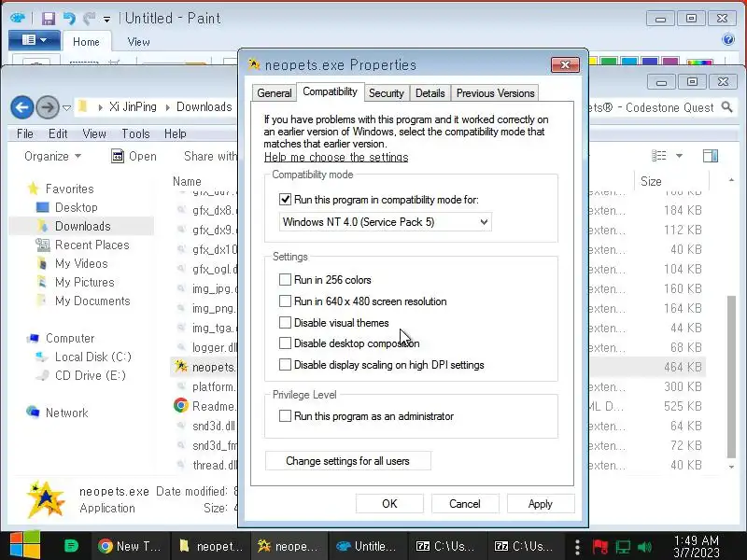
Task: Toggle the preview pane icon in Explorer
Action: point(711,156)
